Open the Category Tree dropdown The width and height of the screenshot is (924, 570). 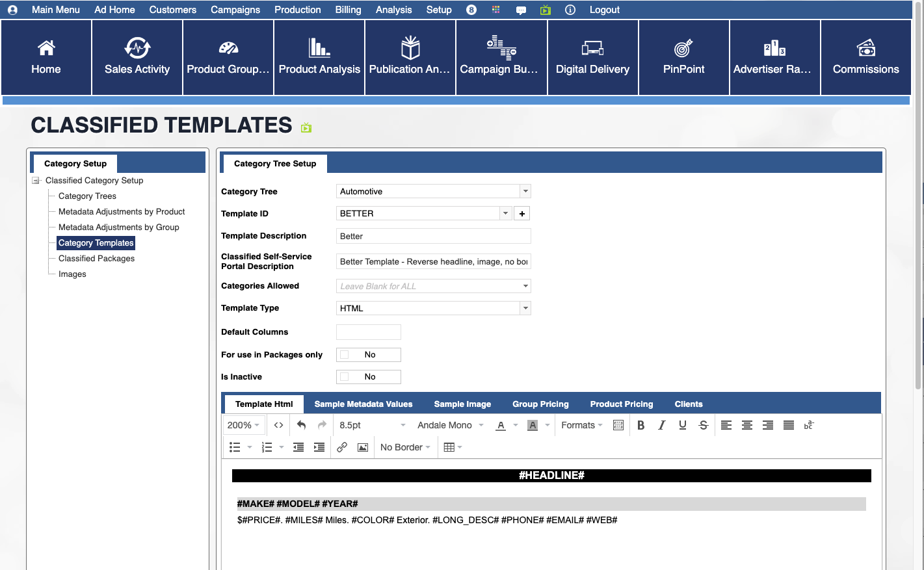pos(525,191)
